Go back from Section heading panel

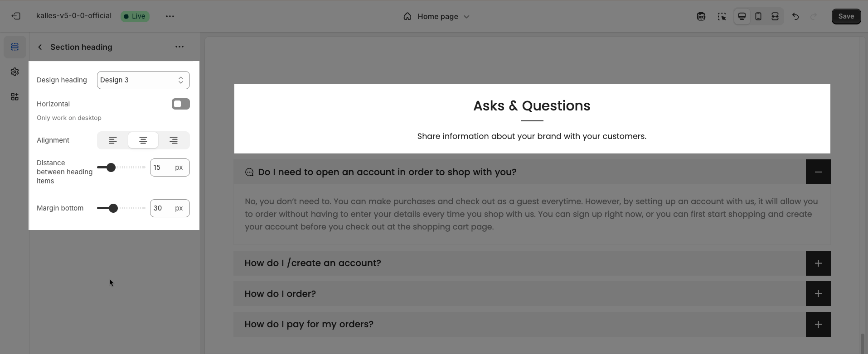tap(40, 47)
